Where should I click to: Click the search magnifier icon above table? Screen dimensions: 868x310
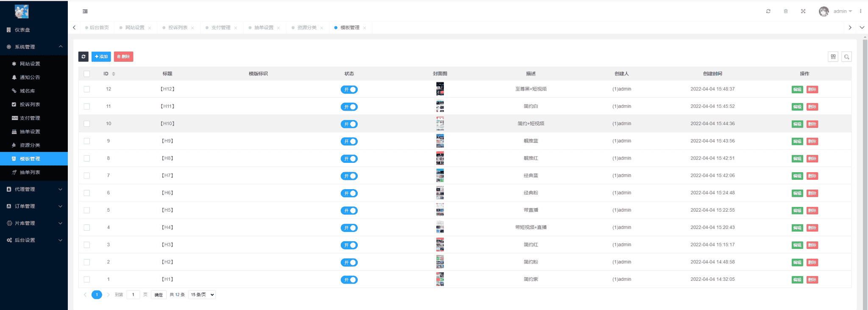(x=846, y=57)
